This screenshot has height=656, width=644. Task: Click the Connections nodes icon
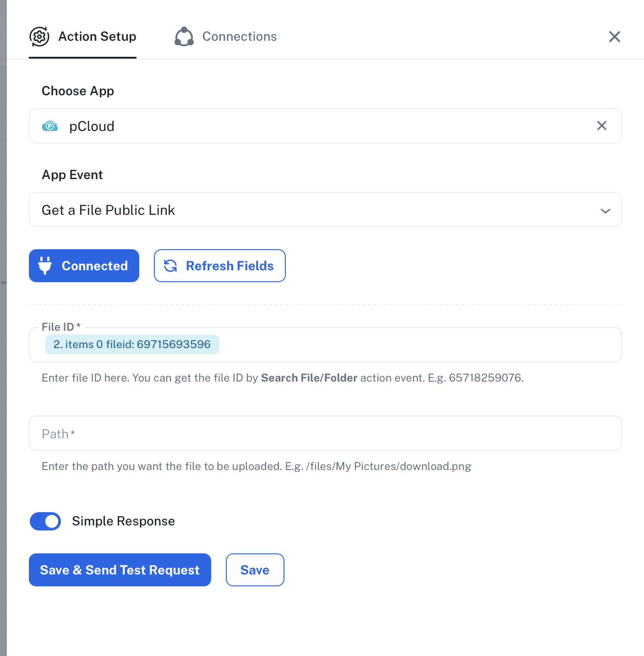[x=184, y=37]
